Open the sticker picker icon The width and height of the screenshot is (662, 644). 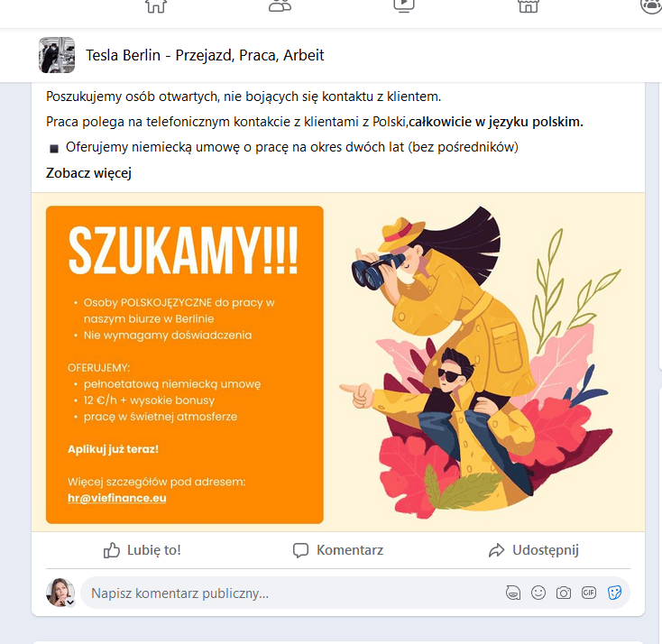(x=614, y=593)
